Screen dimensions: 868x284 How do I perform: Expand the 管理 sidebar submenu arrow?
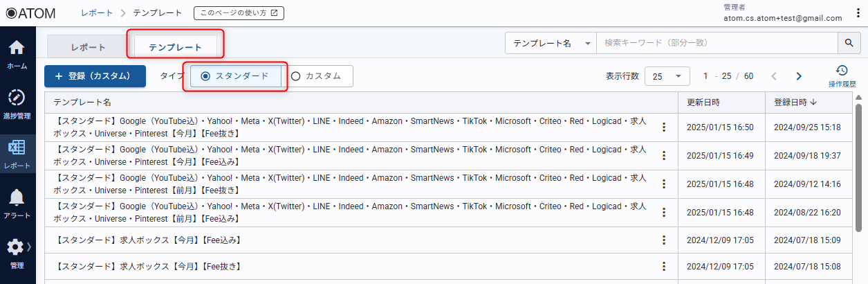coord(29,247)
